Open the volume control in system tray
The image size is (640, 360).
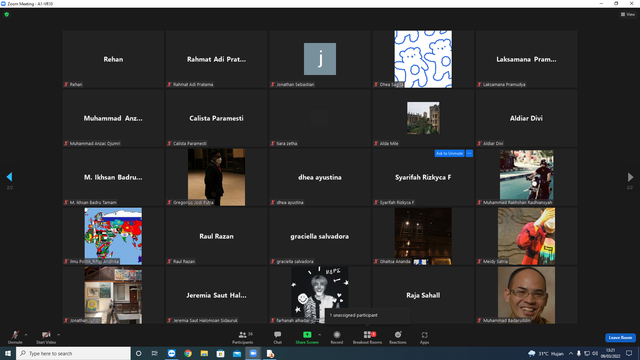pos(595,353)
